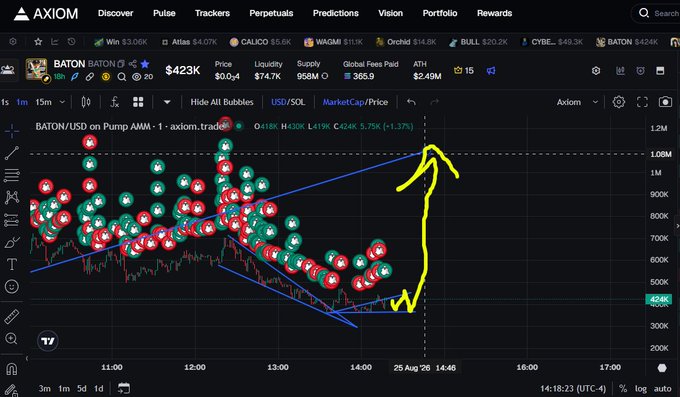Viewport: 680px width, 397px height.
Task: Open the layout templates grid
Action: click(x=138, y=102)
